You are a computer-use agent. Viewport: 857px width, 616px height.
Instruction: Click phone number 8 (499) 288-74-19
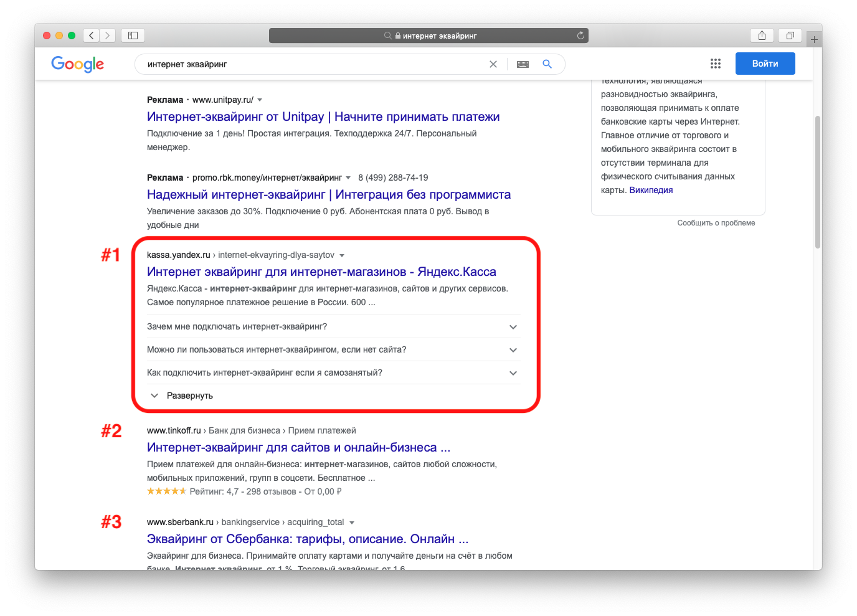coord(393,178)
